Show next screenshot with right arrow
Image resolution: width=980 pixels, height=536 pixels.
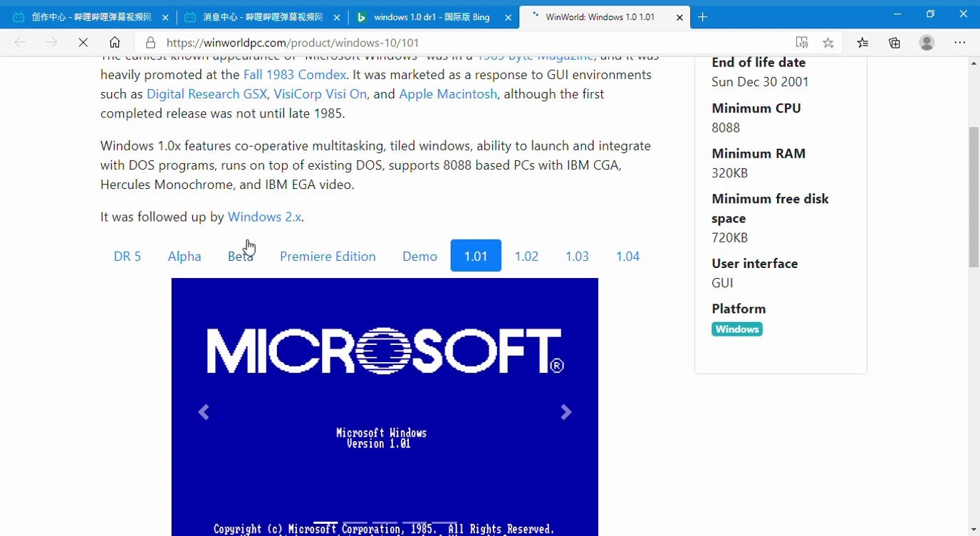coord(565,412)
